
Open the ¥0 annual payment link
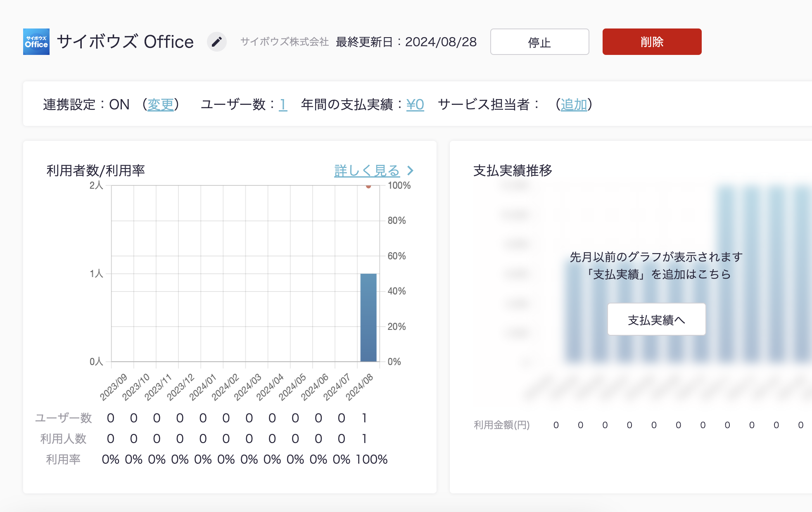(415, 104)
